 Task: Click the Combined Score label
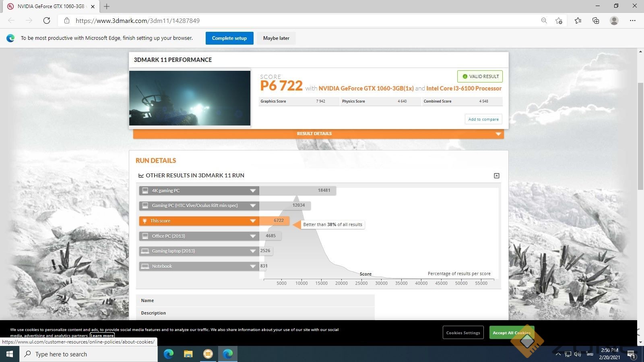pyautogui.click(x=438, y=101)
